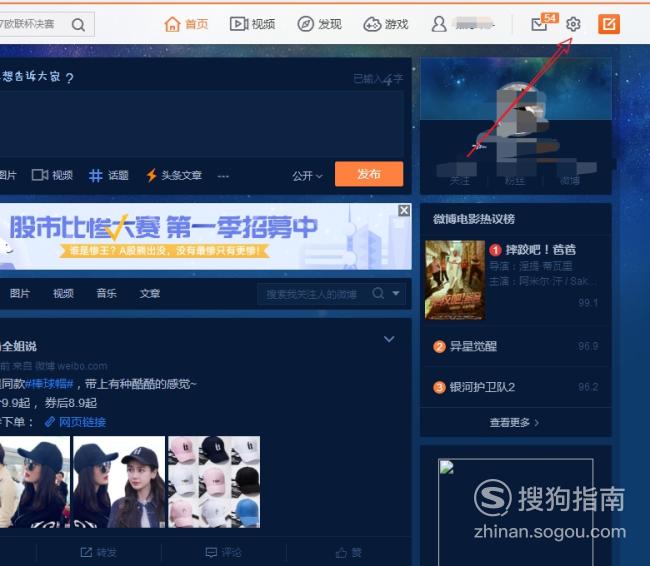Open the 公开 visibility dropdown

[307, 176]
